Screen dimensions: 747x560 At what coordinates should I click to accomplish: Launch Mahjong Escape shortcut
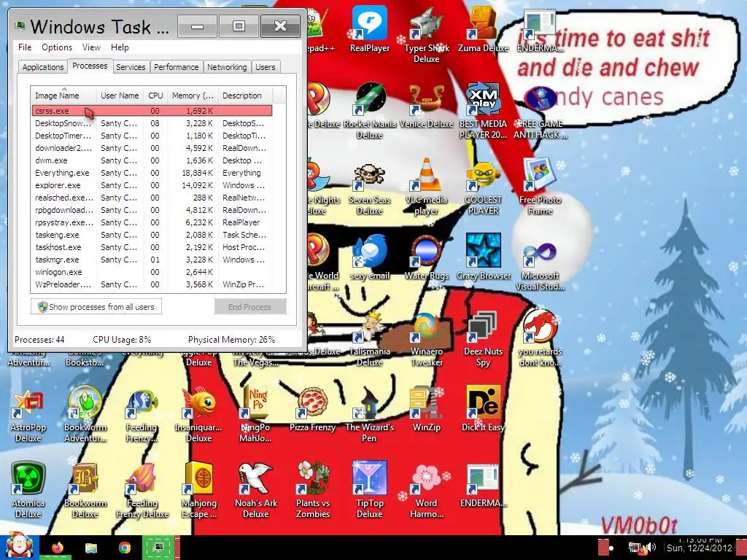click(x=198, y=489)
